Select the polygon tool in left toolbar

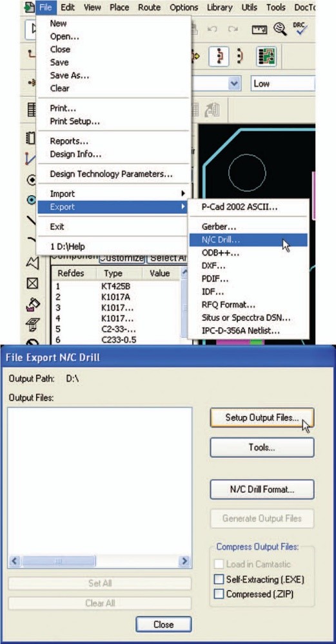coord(32,263)
